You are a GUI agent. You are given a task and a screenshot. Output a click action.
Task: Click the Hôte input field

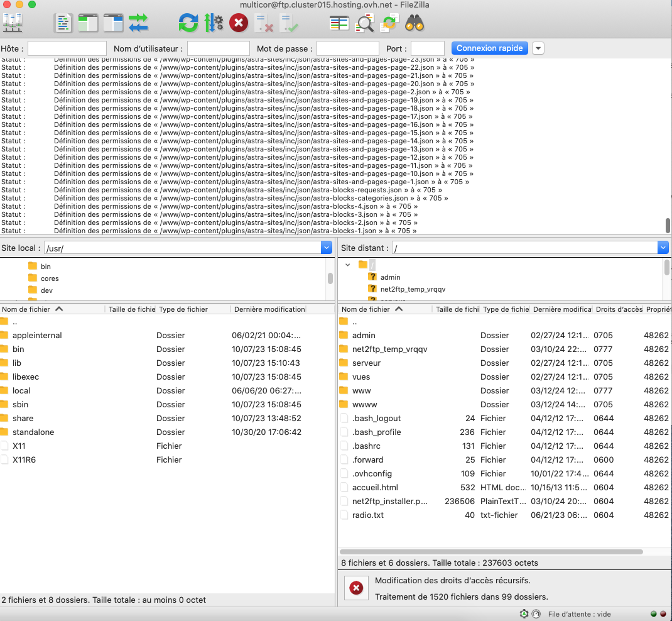click(x=67, y=48)
